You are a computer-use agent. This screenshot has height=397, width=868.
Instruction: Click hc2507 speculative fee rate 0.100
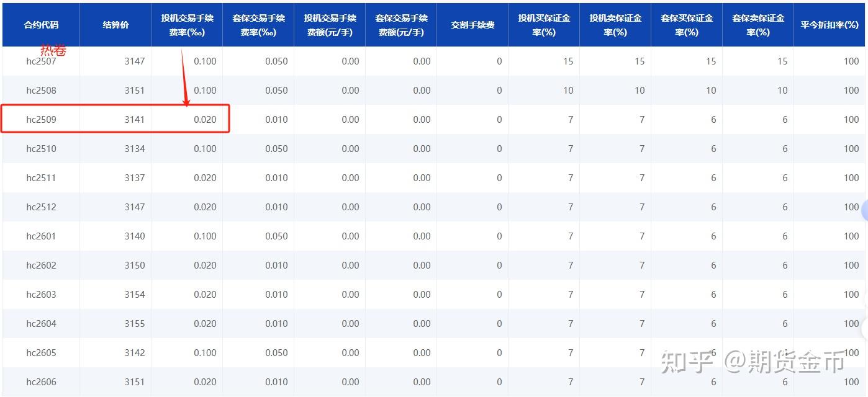[x=205, y=61]
